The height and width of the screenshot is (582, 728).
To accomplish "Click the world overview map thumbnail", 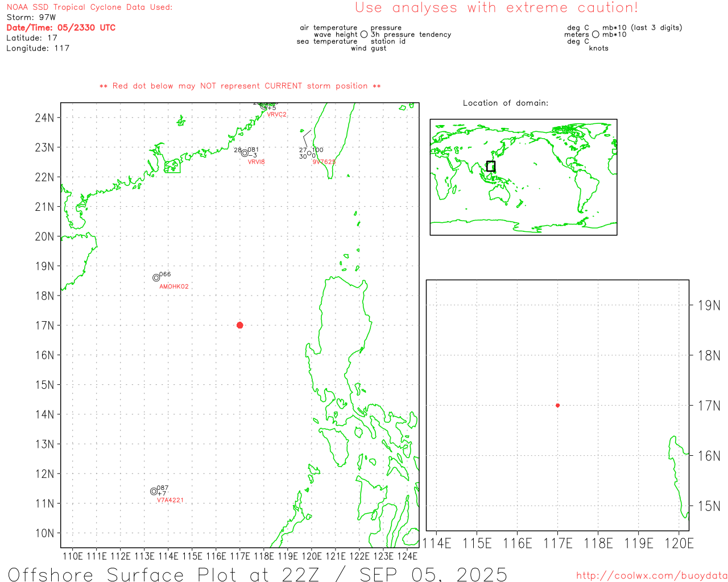I will click(523, 177).
